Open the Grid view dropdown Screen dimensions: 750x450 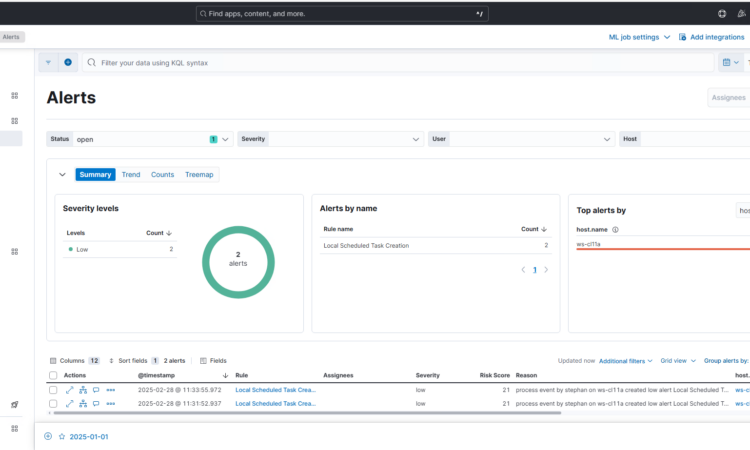pyautogui.click(x=678, y=361)
